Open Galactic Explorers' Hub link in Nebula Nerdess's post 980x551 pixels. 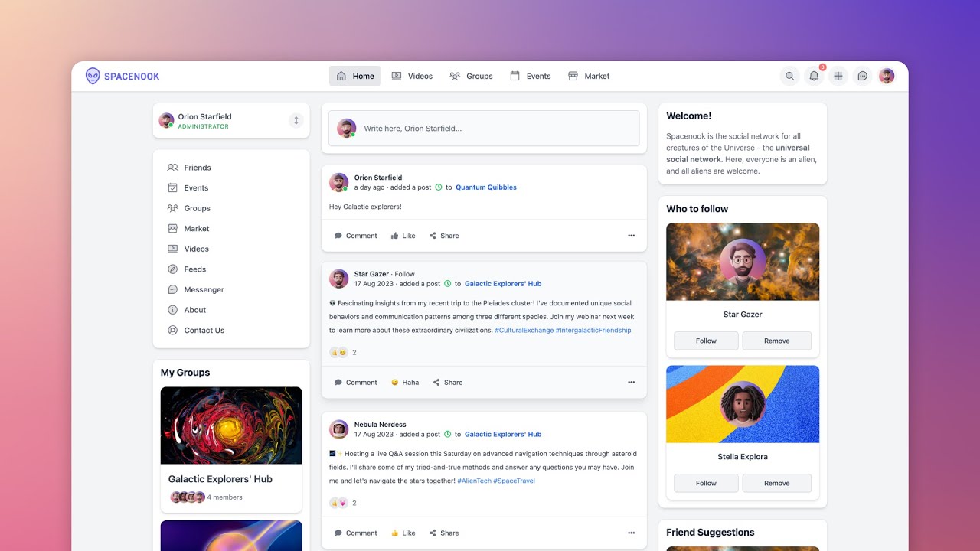click(503, 435)
